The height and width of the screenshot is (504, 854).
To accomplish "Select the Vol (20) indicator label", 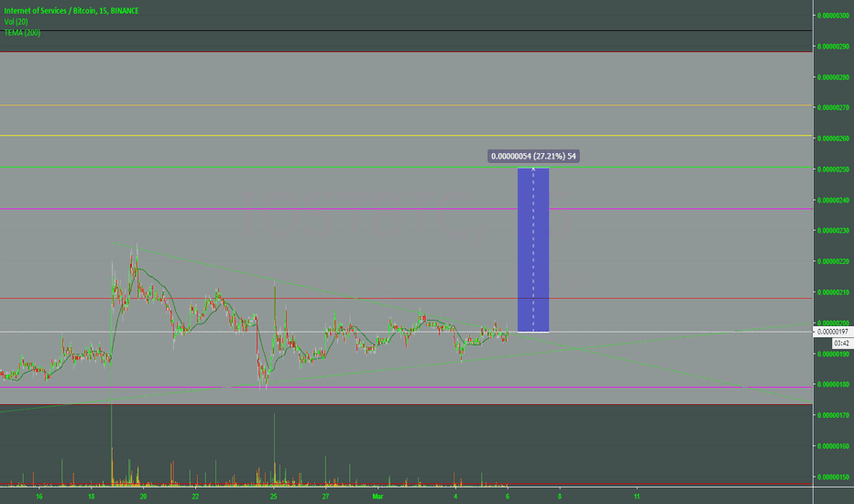I will click(x=16, y=21).
